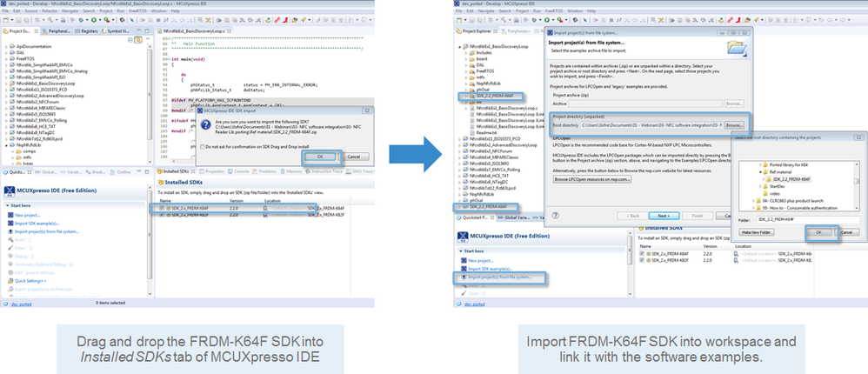This screenshot has width=868, height=374.
Task: Click OK in the SDK import dialog
Action: [x=320, y=157]
